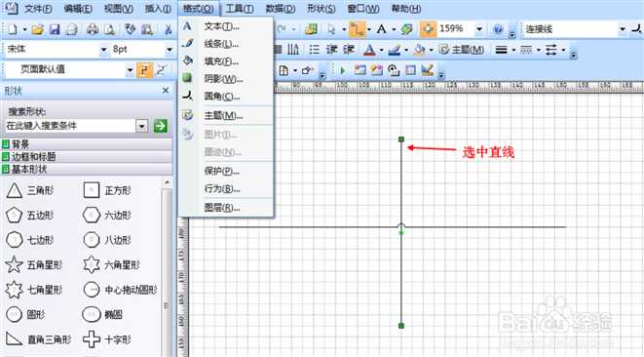Image resolution: width=644 pixels, height=357 pixels.
Task: Click the top green handle of the vertical line
Action: coord(401,139)
